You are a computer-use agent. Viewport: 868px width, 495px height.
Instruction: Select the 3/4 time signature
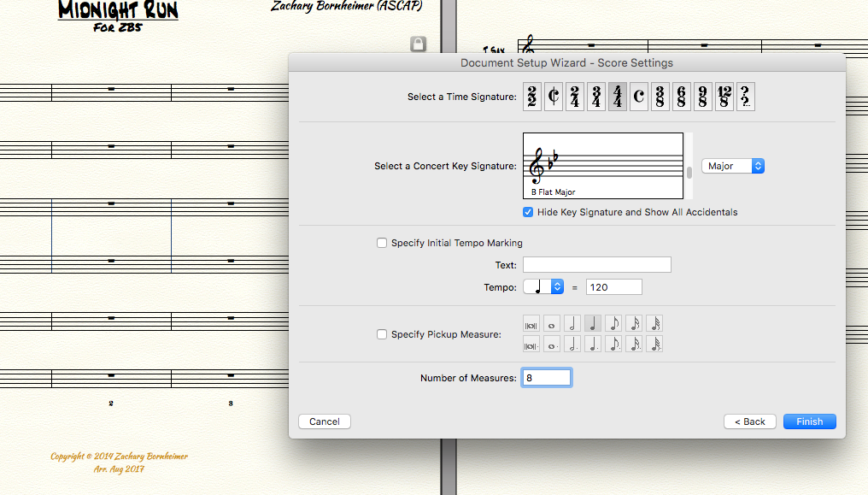pos(596,97)
